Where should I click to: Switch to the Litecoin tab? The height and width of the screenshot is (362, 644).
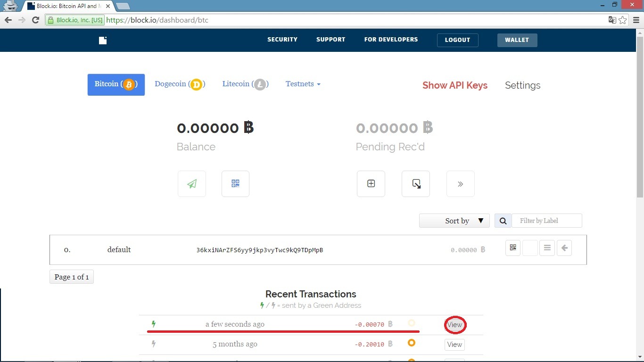pos(245,84)
